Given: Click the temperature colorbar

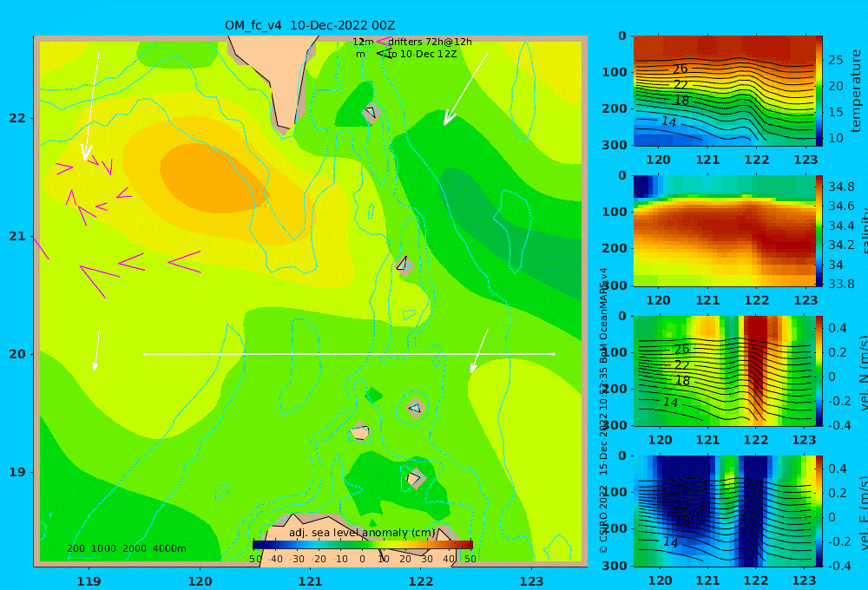Looking at the screenshot, I should click(819, 91).
